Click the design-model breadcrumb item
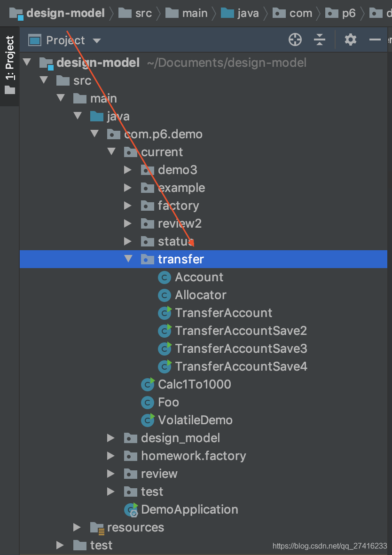The image size is (392, 555). coord(57,14)
